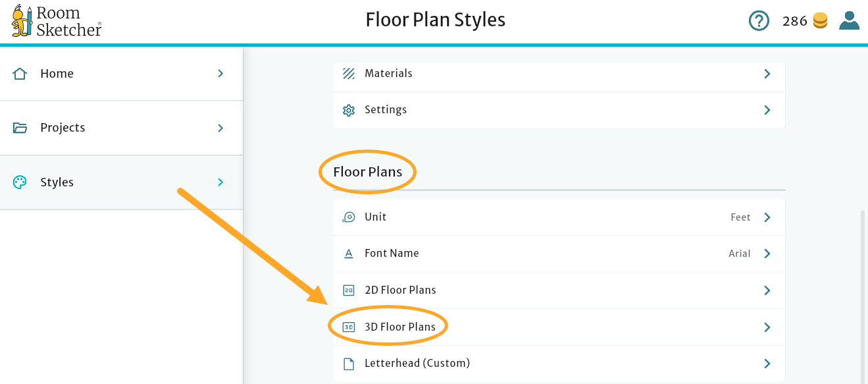
Task: Open the help question-mark icon
Action: pyautogui.click(x=759, y=20)
